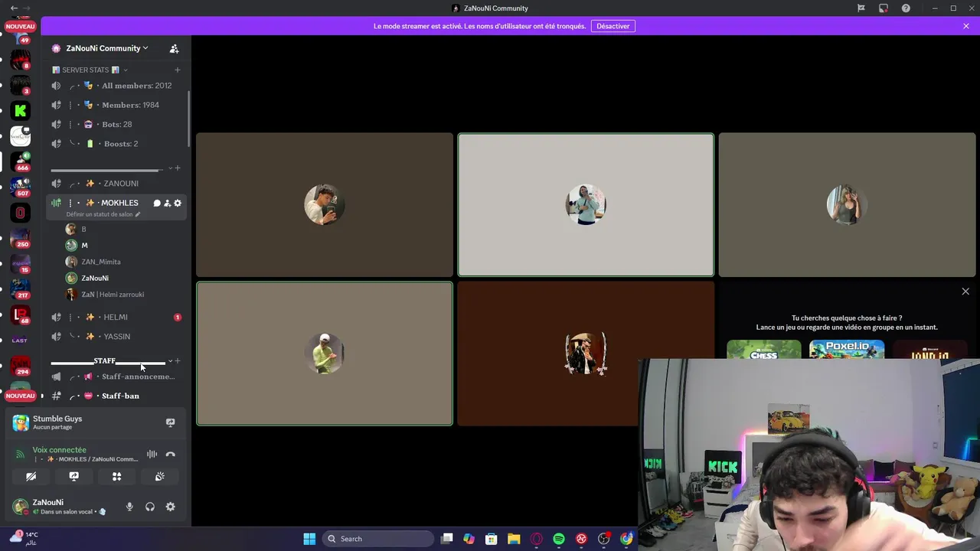980x551 pixels.
Task: Focus the top-right participant video tile
Action: (x=847, y=205)
